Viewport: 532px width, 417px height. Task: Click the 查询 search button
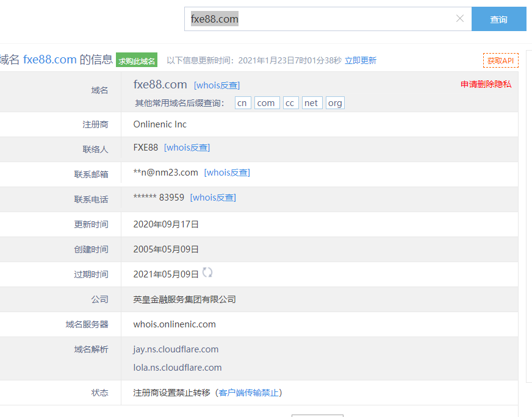[x=498, y=19]
